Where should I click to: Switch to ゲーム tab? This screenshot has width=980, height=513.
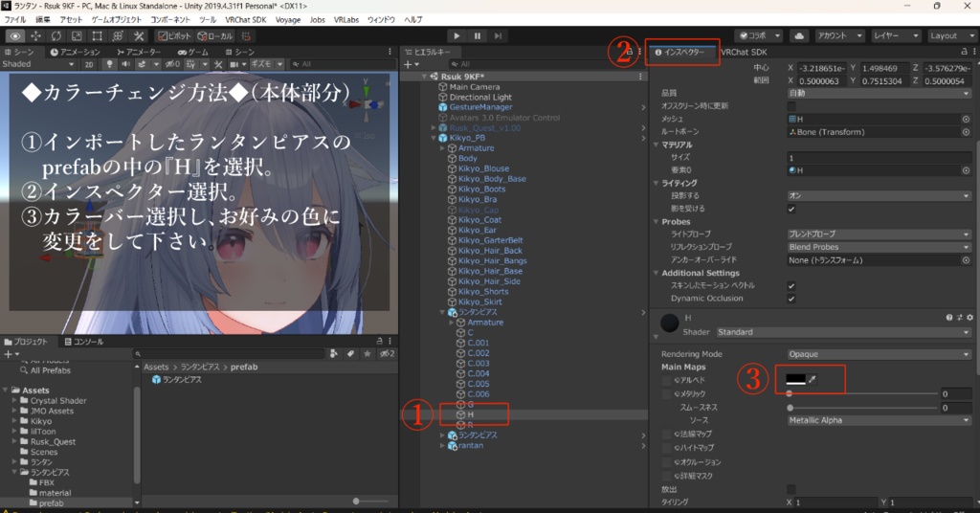click(x=192, y=52)
